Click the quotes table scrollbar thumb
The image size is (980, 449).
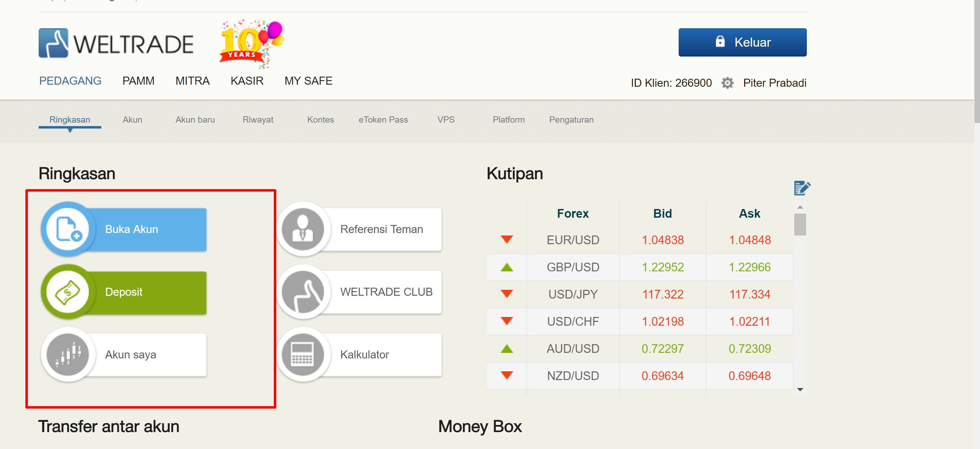(x=800, y=224)
